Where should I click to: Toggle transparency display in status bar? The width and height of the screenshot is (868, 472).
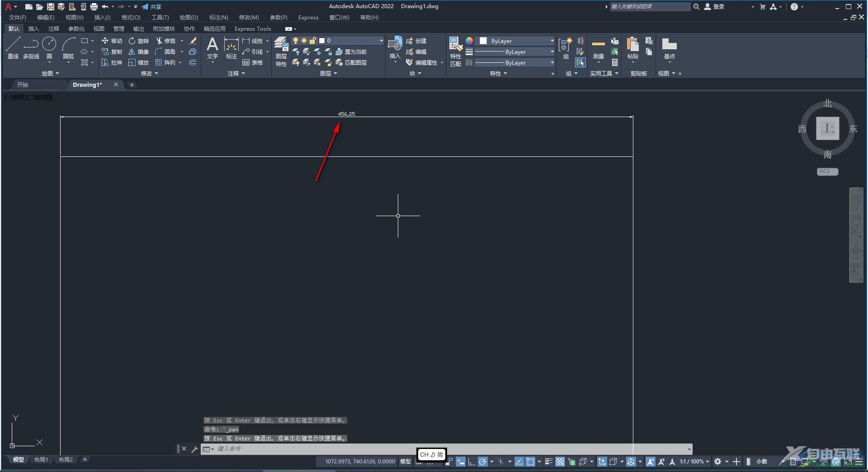point(560,462)
